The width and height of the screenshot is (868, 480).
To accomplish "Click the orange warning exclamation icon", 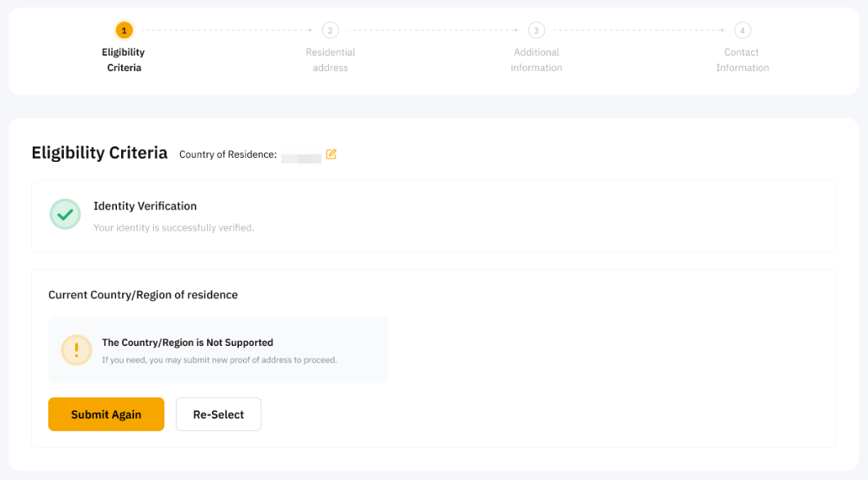I will (x=77, y=350).
